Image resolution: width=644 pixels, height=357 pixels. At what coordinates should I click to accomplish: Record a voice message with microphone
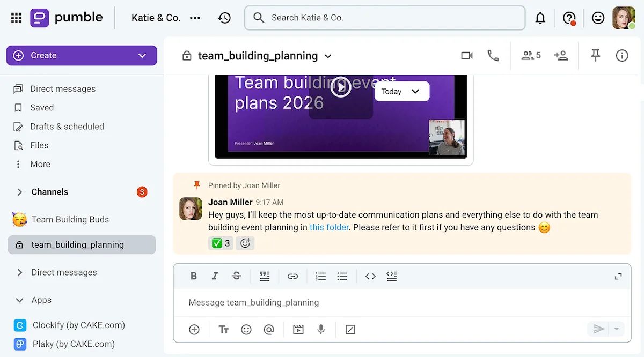point(321,330)
